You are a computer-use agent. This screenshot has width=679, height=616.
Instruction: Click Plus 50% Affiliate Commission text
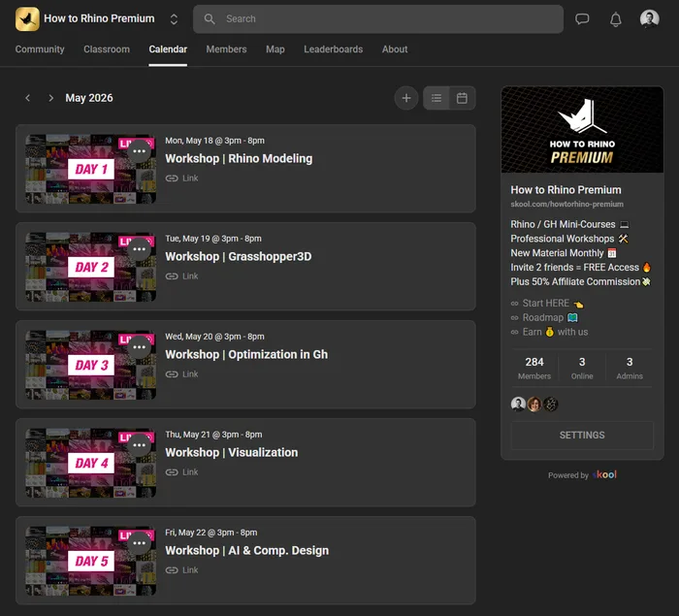pos(575,281)
